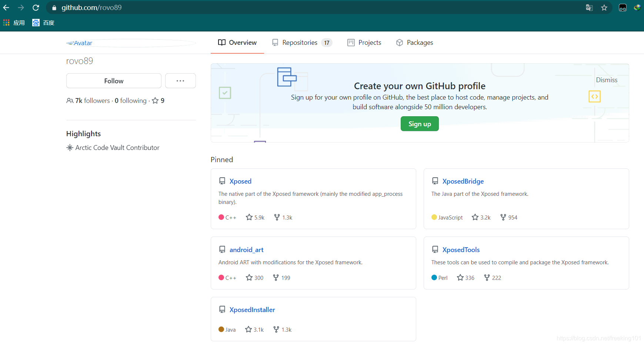Screen dimensions: 644x345
Task: Go back with the browser back arrow
Action: tap(6, 7)
